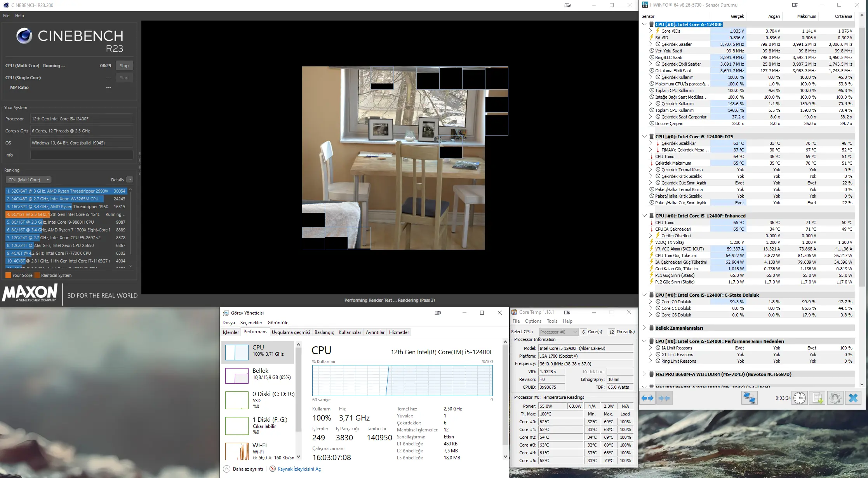Viewport: 868px width, 478px height.
Task: Expand Bellek Zamanlamaları group in HWiNFO
Action: (644, 328)
